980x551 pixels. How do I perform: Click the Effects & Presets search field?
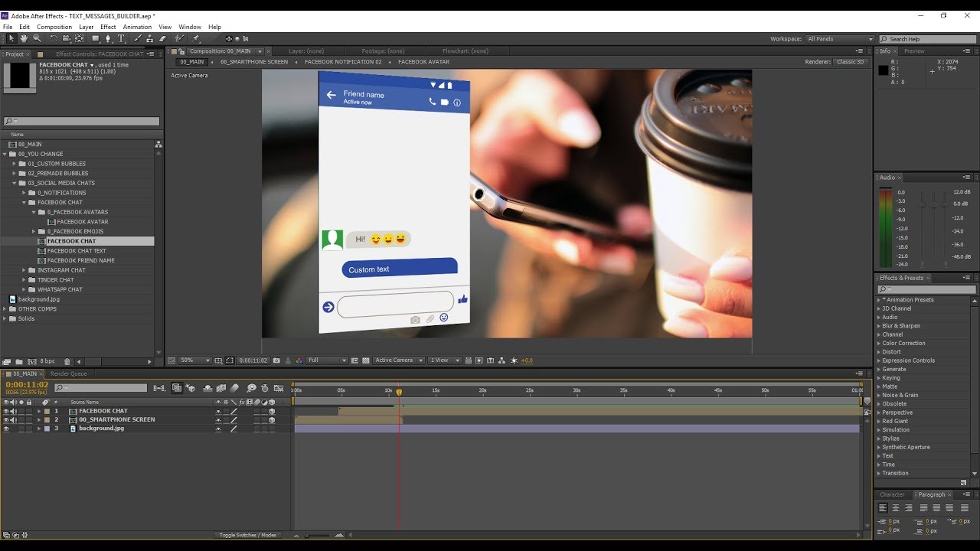(x=926, y=289)
